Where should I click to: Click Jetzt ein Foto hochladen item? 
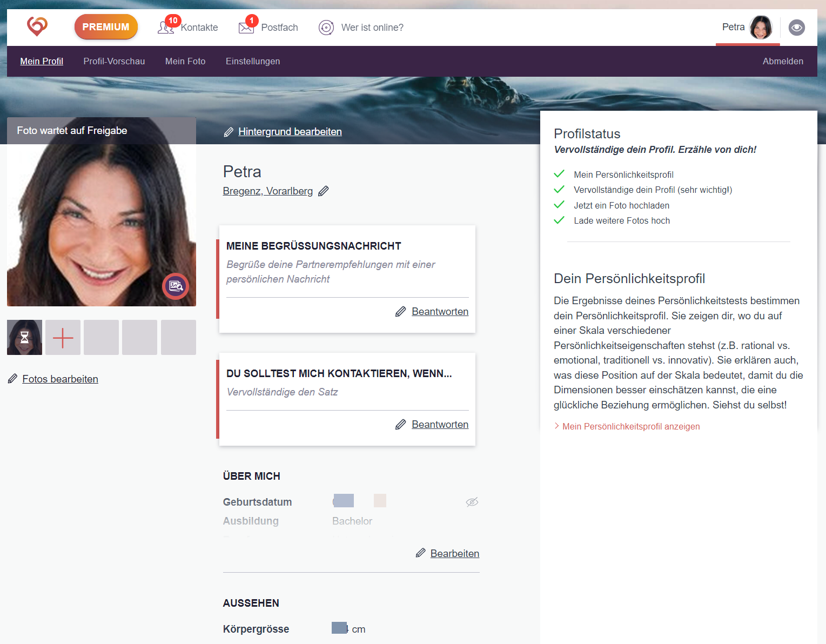pos(621,205)
